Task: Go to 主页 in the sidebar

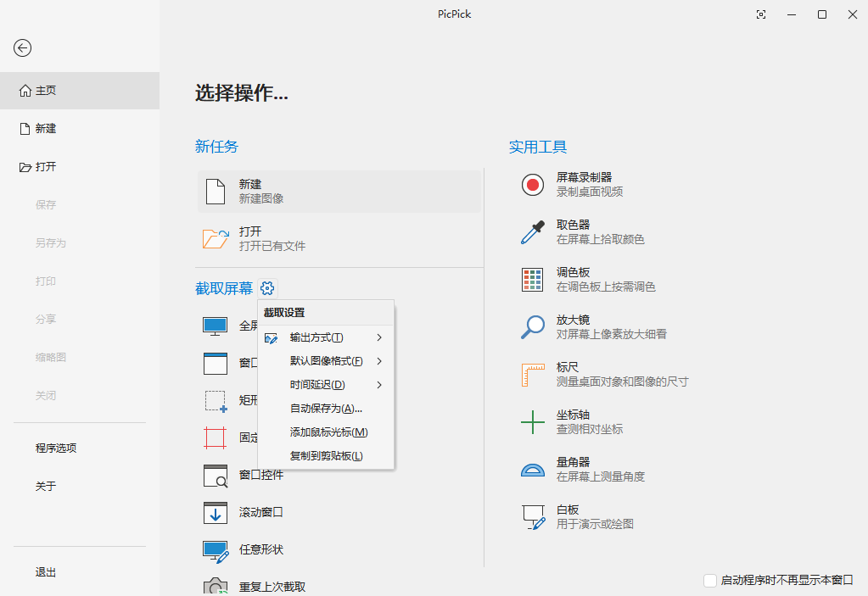Action: click(80, 91)
